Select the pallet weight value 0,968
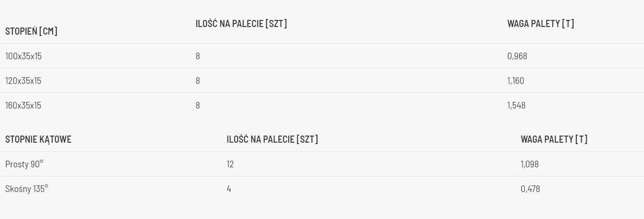Viewport: 644px width, 219px height. pyautogui.click(x=517, y=56)
